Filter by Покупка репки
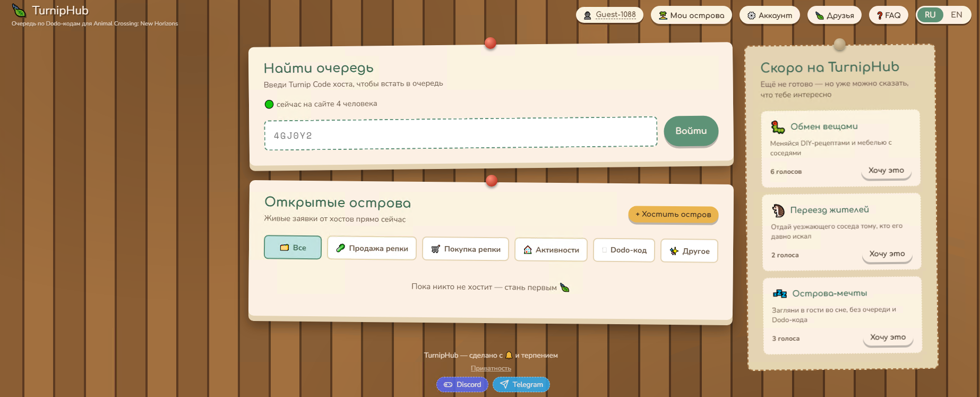 pyautogui.click(x=466, y=249)
